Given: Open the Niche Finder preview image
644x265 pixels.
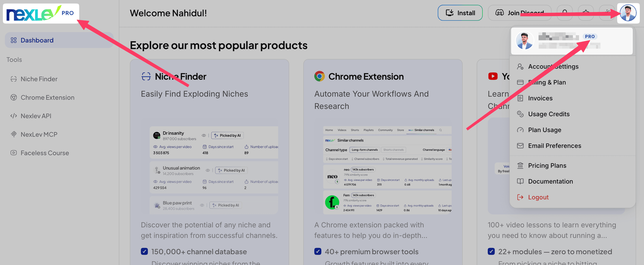Looking at the screenshot, I should [x=214, y=170].
